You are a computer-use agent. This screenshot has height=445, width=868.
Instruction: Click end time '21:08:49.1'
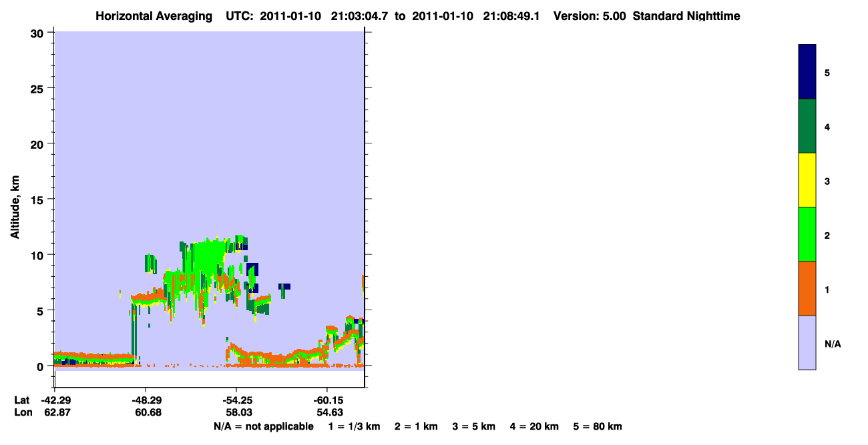click(511, 16)
